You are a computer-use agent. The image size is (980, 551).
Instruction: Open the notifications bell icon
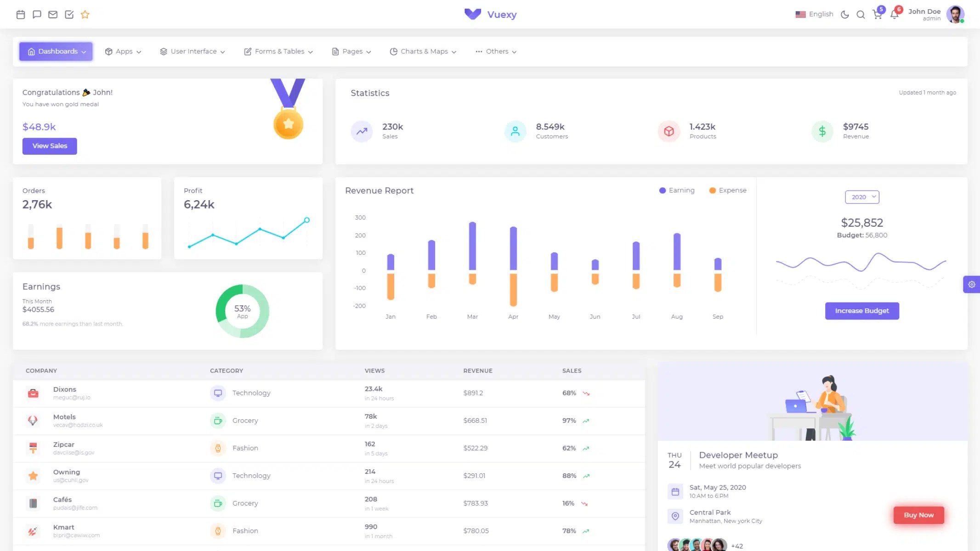click(894, 15)
